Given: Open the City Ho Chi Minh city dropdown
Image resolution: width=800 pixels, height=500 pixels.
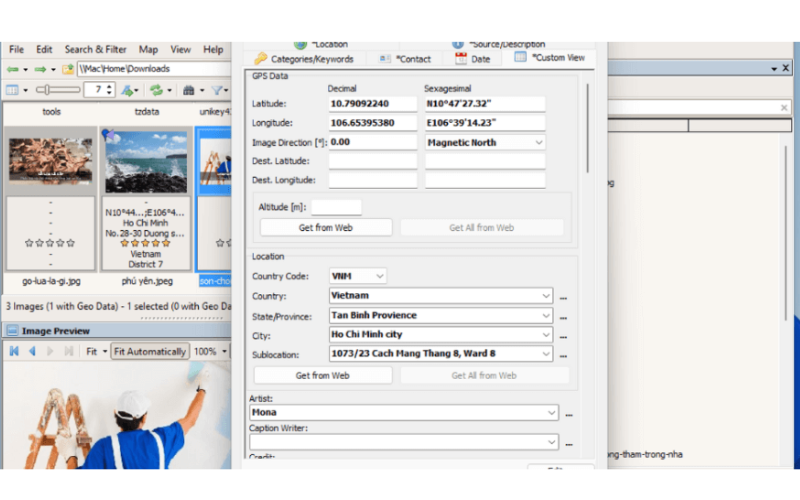Looking at the screenshot, I should pos(546,335).
